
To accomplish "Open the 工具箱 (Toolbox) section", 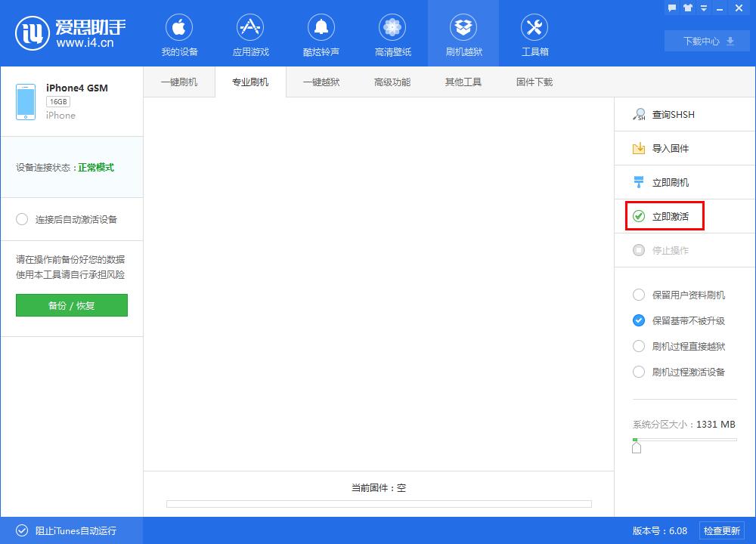I will click(x=534, y=33).
